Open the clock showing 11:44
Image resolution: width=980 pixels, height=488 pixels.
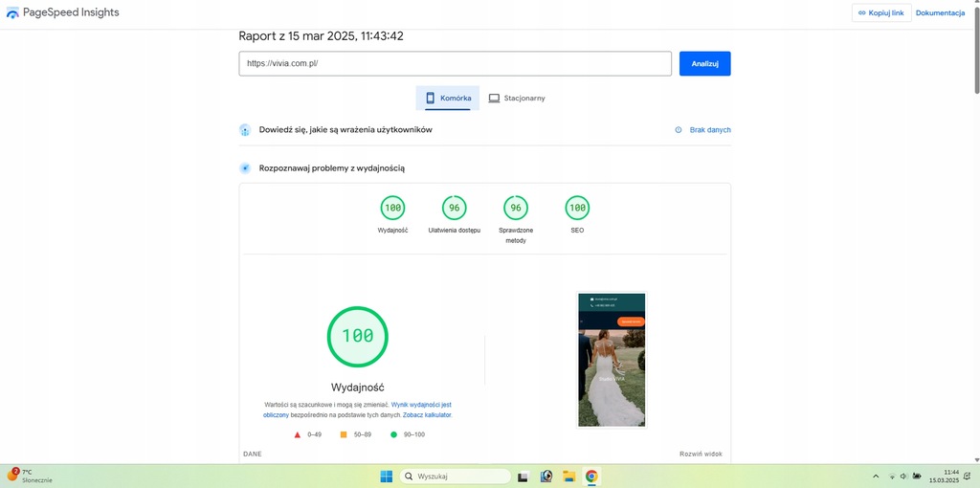tap(945, 477)
